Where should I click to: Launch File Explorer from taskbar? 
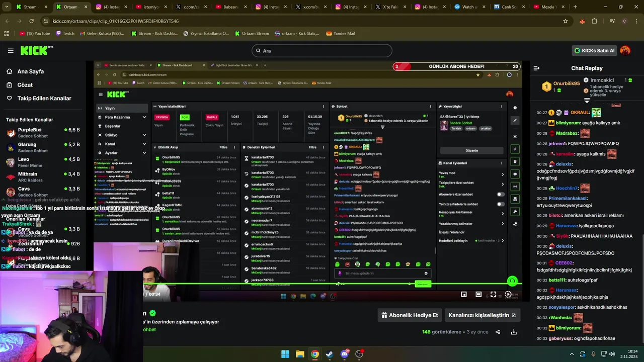(x=300, y=354)
